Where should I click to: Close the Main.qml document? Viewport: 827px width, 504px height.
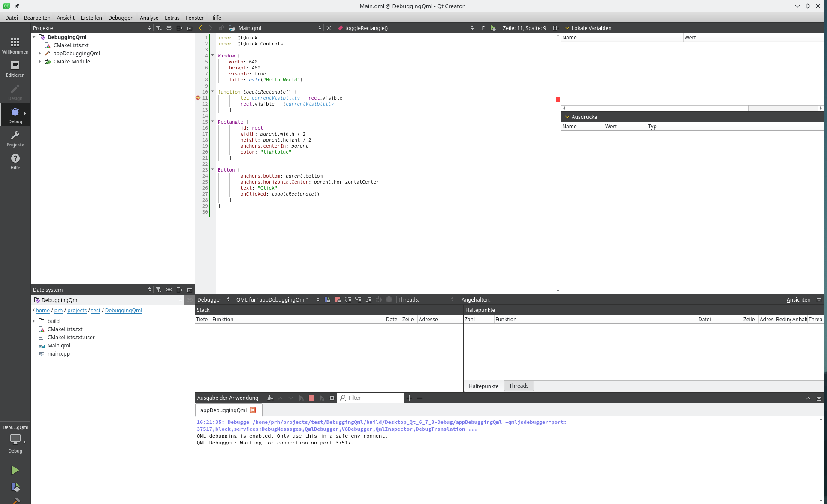click(x=329, y=28)
